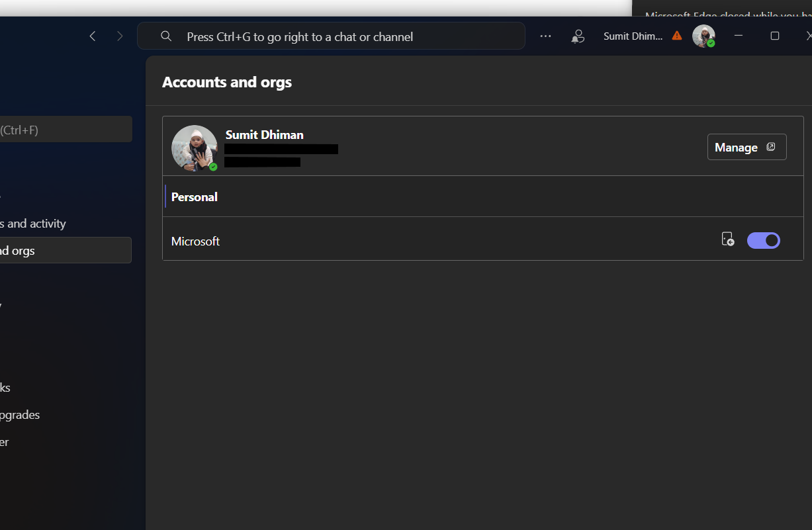
Task: Minimize the Teams window
Action: 739,36
